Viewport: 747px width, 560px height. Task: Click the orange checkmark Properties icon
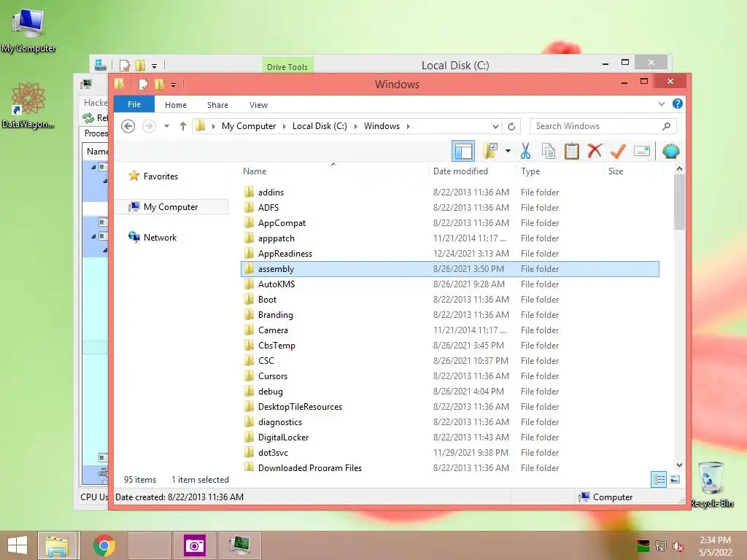pos(618,152)
